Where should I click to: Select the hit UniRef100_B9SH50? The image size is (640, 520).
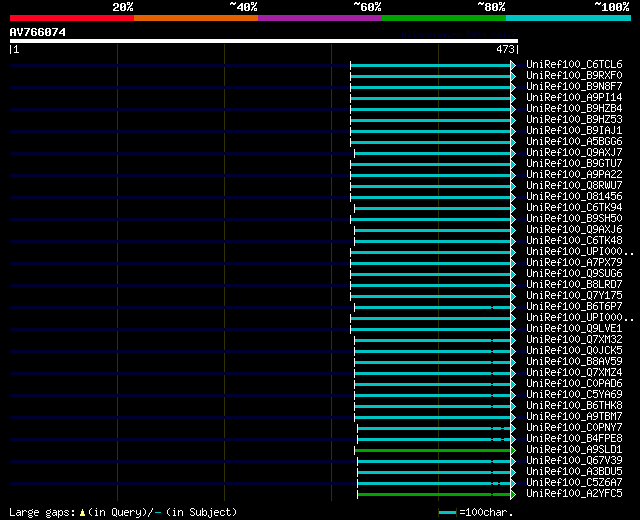coord(574,219)
